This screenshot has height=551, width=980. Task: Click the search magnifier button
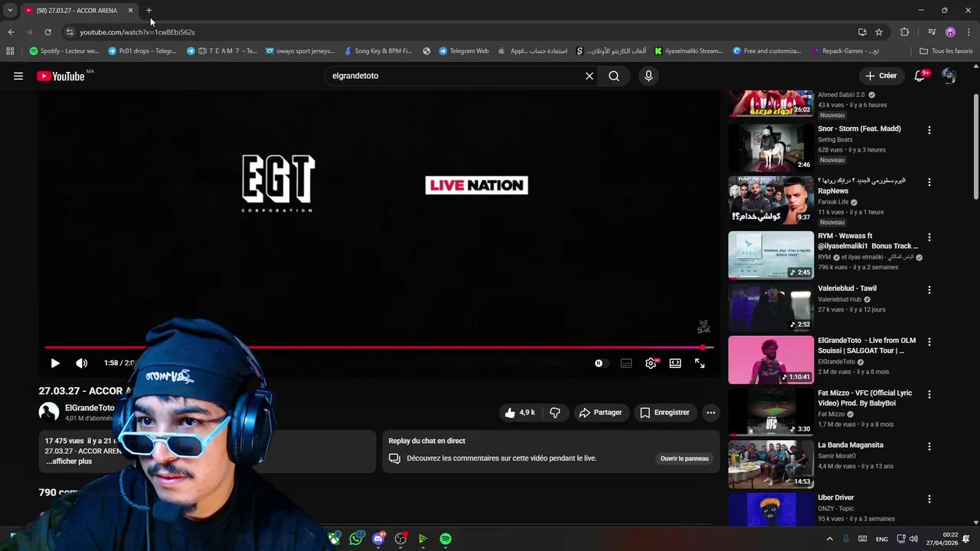pyautogui.click(x=614, y=76)
